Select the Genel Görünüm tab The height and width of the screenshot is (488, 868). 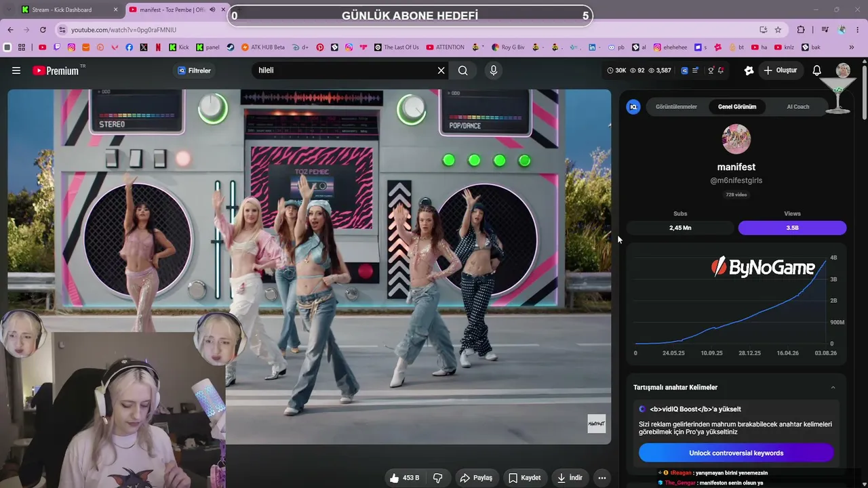(737, 106)
